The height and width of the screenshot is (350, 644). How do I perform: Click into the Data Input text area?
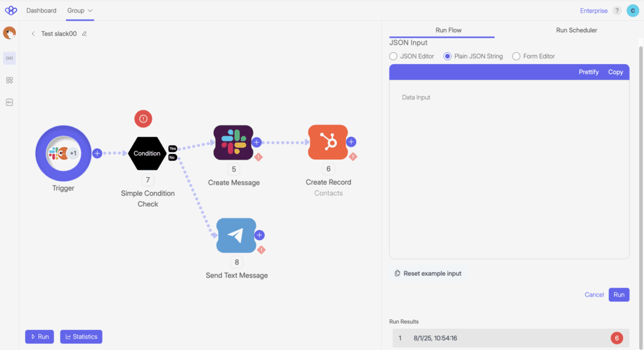509,169
